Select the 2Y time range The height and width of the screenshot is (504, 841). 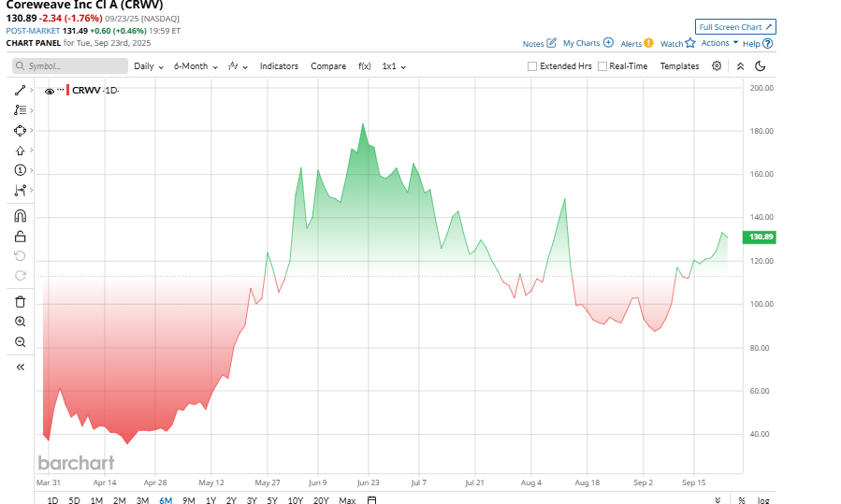pos(231,499)
